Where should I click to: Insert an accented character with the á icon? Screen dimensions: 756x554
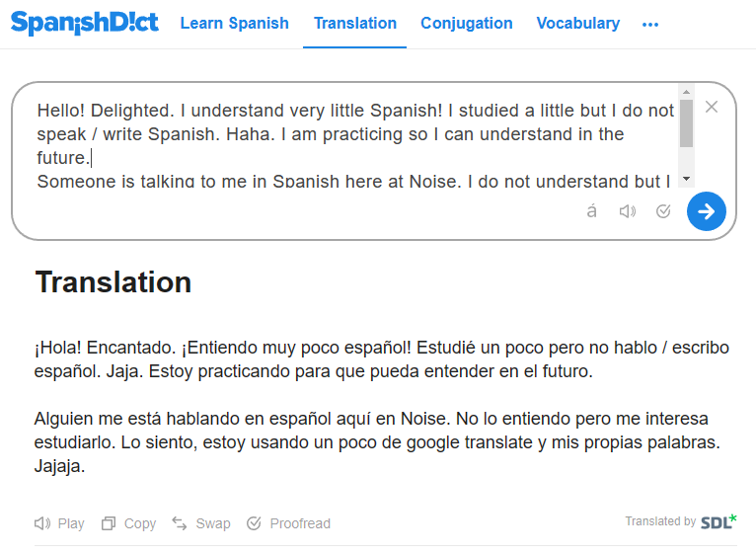pos(591,211)
